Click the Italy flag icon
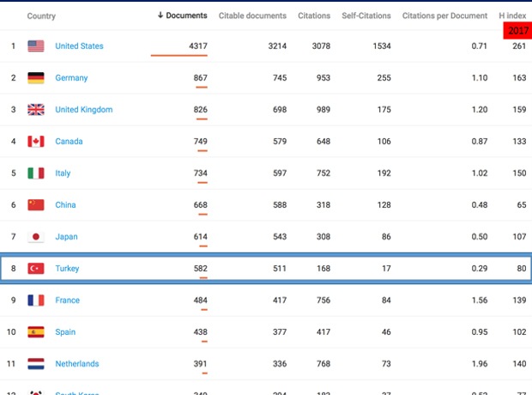532x395 pixels. pos(36,173)
